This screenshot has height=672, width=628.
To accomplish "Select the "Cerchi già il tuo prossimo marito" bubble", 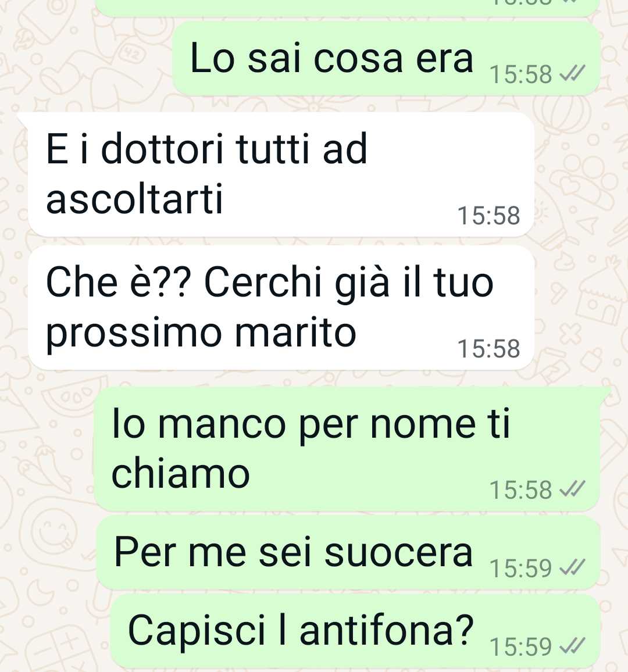I will coord(281,308).
